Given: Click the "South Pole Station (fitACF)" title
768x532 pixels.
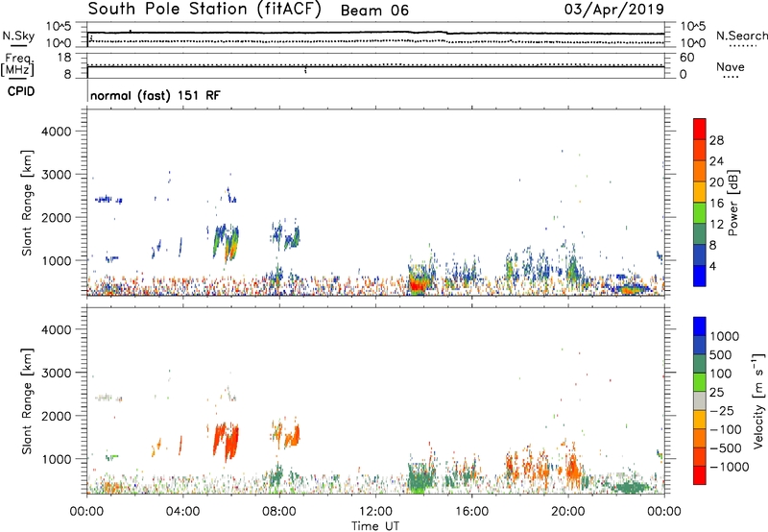Looking at the screenshot, I should [204, 10].
